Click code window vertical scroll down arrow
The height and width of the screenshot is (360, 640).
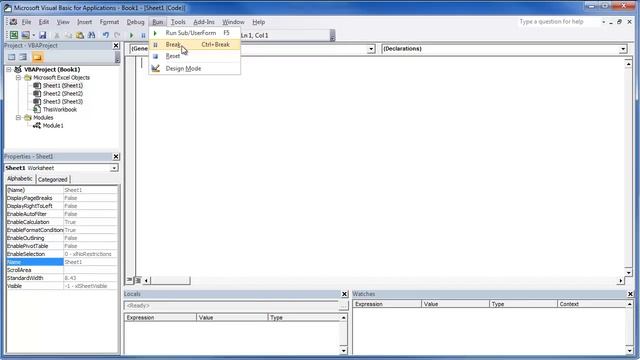pos(629,272)
